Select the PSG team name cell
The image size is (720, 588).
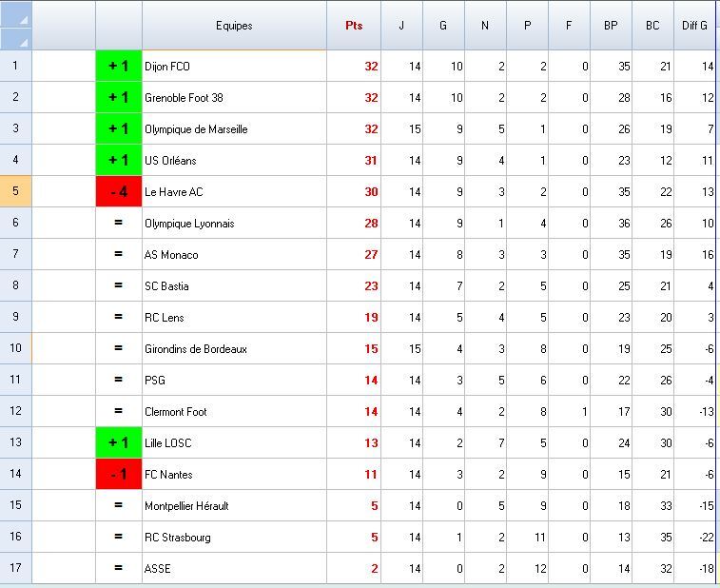pos(233,381)
